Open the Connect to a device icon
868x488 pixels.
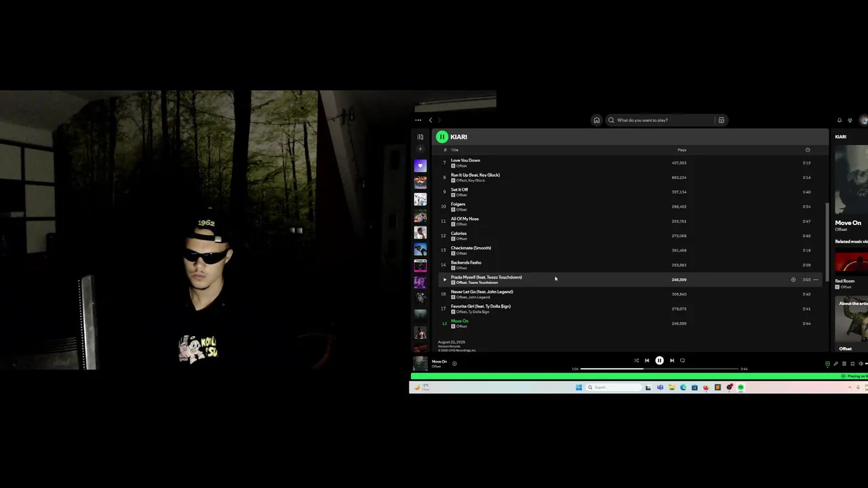(x=852, y=363)
